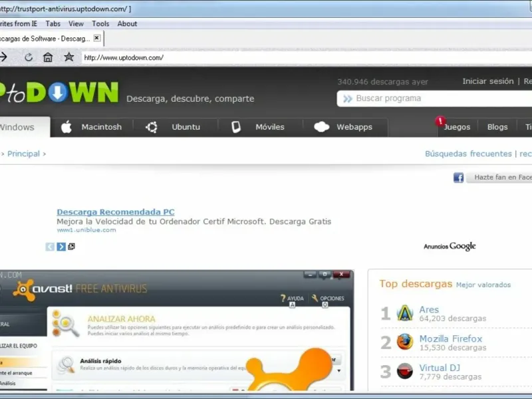The width and height of the screenshot is (532, 399).
Task: Click the 64,203 descargas count
Action: click(x=453, y=319)
